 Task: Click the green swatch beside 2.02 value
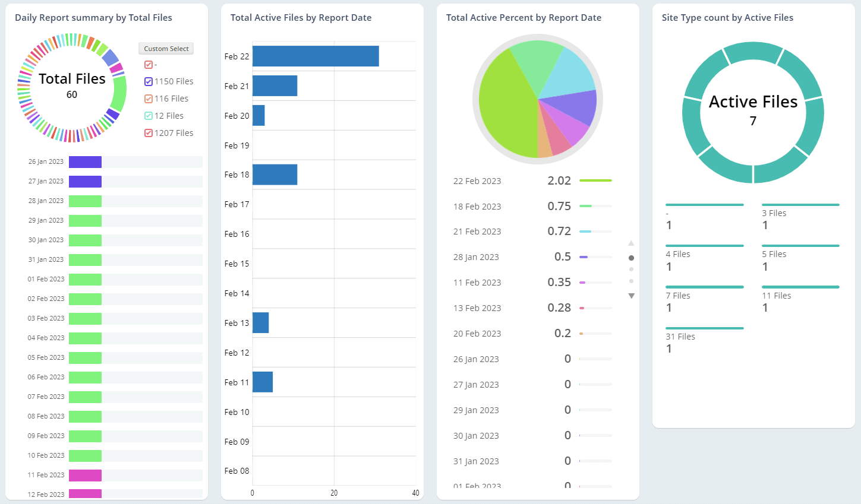point(597,180)
